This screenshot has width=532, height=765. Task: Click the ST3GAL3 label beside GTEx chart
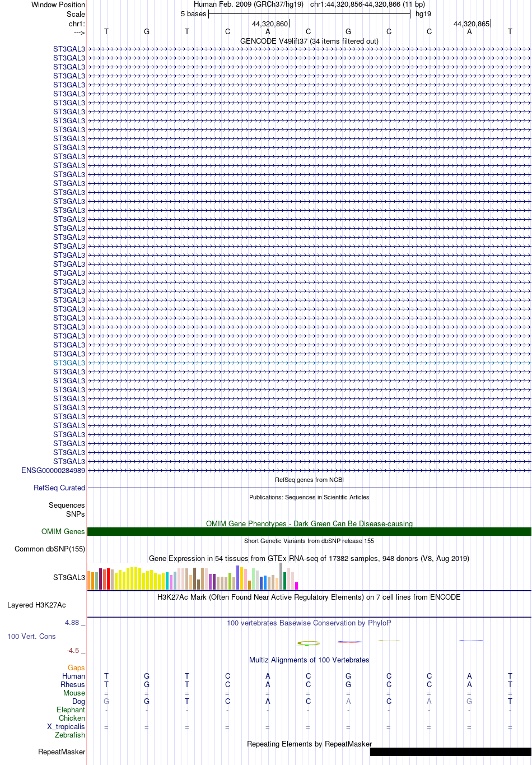tap(69, 577)
